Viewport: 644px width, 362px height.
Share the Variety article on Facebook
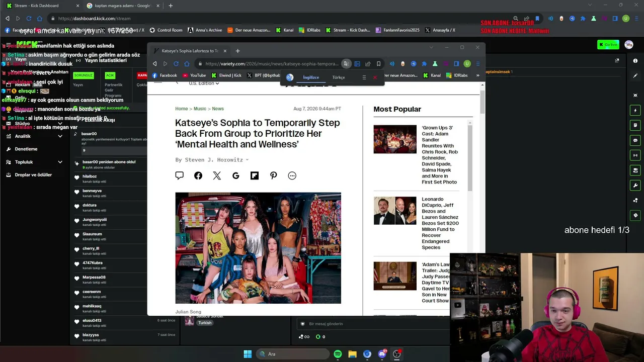pos(198,175)
